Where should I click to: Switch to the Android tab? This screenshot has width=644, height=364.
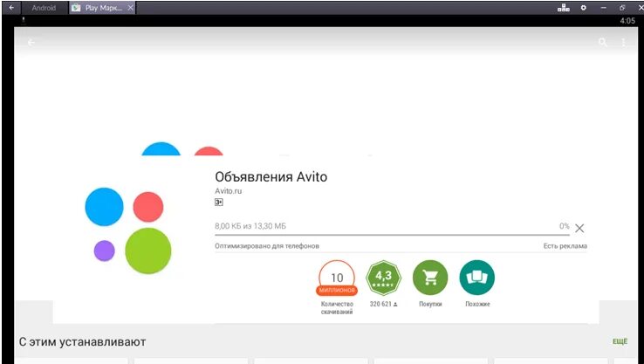click(44, 8)
